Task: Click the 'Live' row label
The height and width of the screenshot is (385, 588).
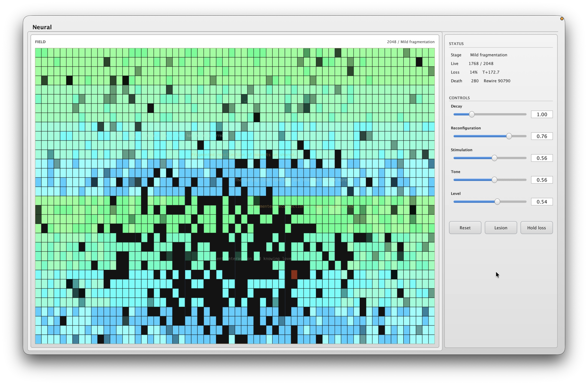Action: tap(454, 63)
